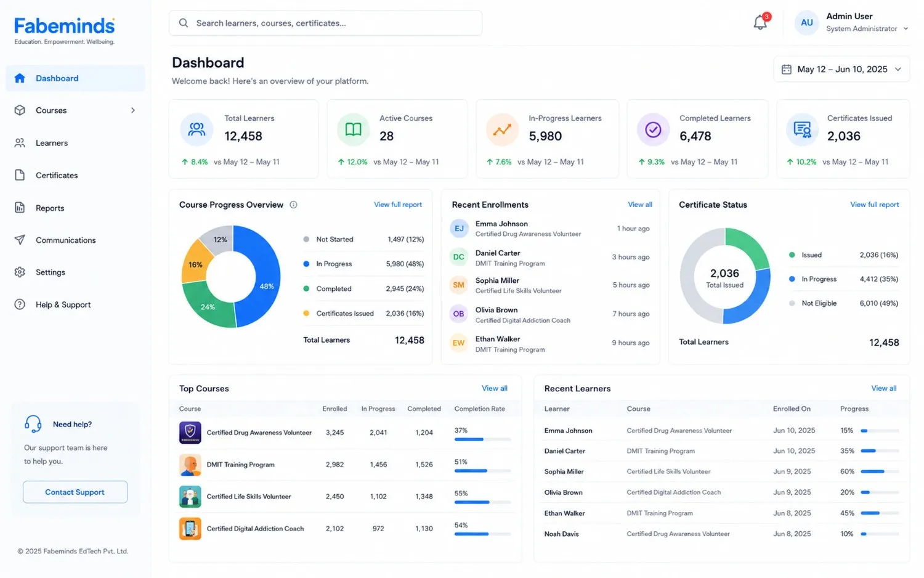Click View all in Recent Learners
The image size is (924, 578).
pos(884,388)
